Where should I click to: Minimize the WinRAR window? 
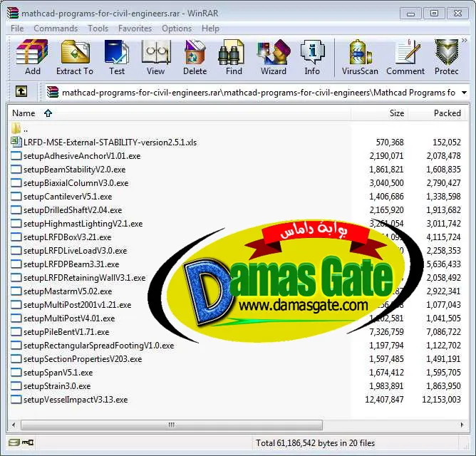(410, 14)
